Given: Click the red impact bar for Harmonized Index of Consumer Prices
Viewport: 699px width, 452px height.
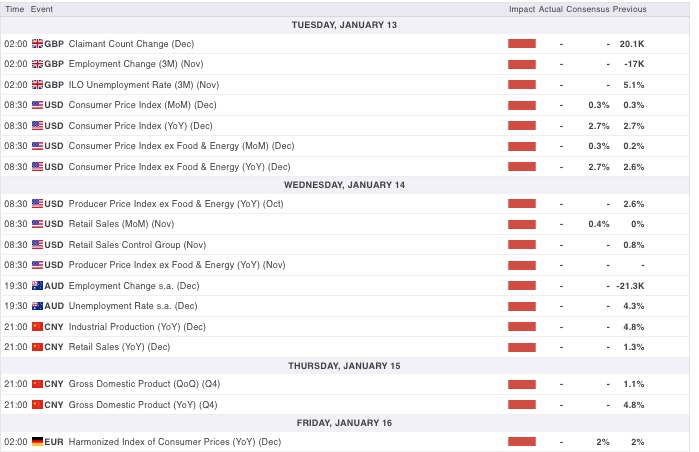Looking at the screenshot, I should click(x=522, y=442).
